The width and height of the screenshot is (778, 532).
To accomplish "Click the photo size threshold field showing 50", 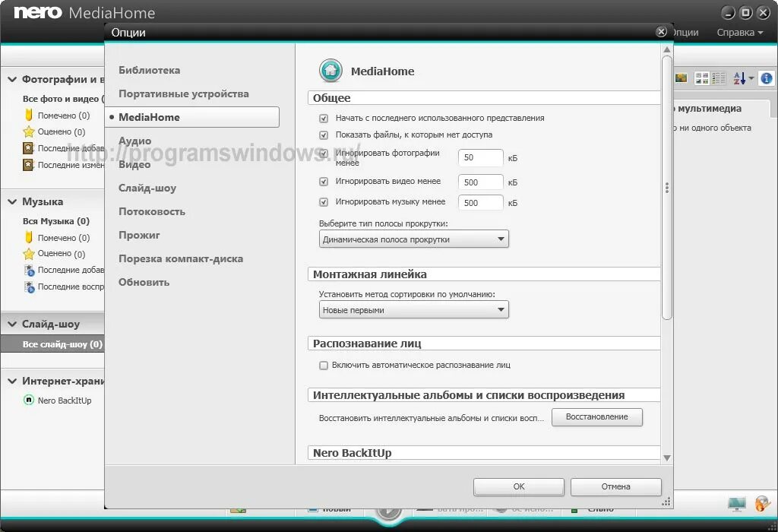I will coord(480,158).
